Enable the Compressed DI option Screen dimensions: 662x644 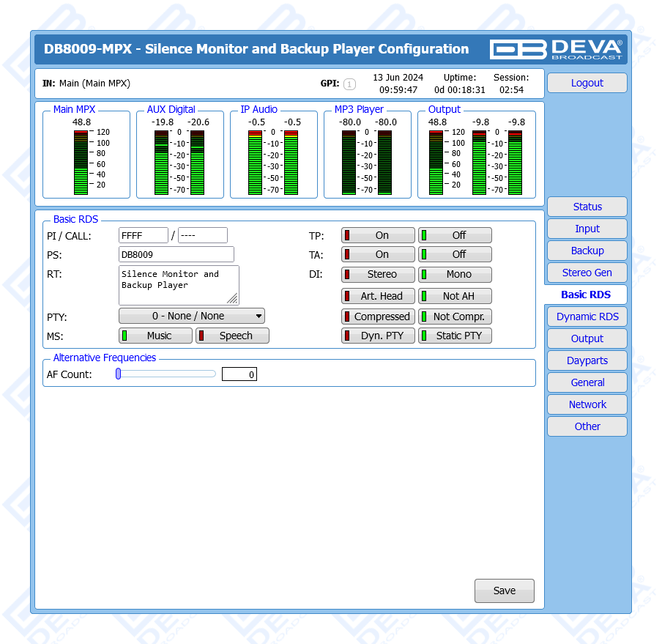378,317
